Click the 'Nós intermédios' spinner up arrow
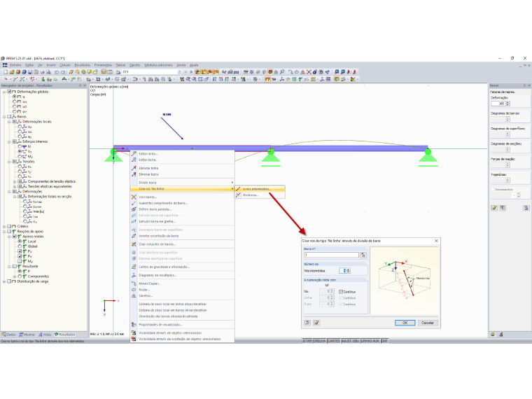This screenshot has height=399, width=532. point(348,269)
